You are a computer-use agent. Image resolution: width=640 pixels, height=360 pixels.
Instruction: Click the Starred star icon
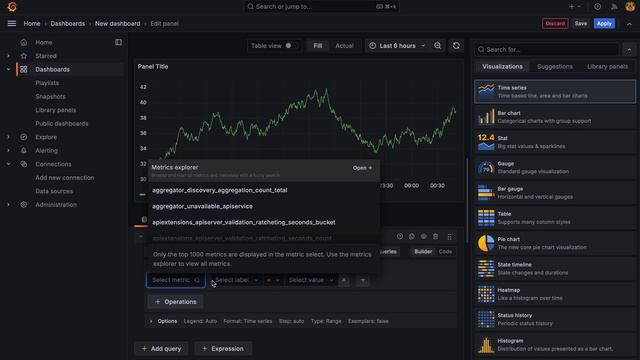click(x=24, y=56)
